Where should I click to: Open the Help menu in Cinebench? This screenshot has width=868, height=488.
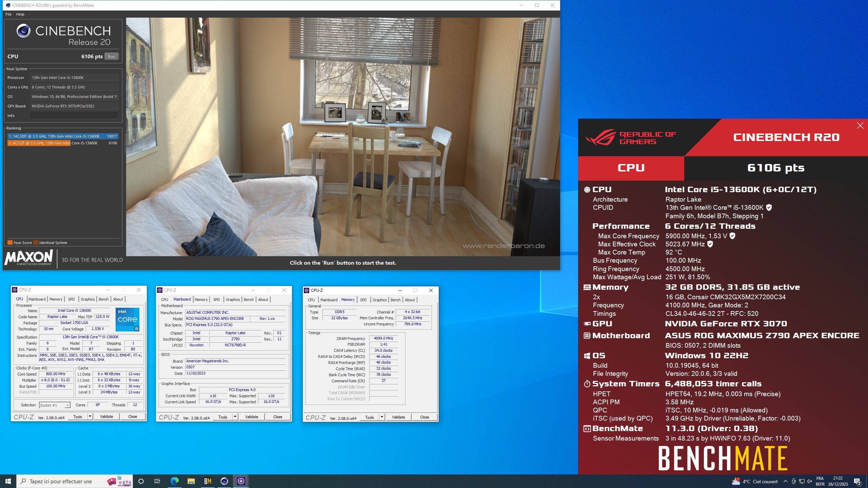pyautogui.click(x=20, y=14)
